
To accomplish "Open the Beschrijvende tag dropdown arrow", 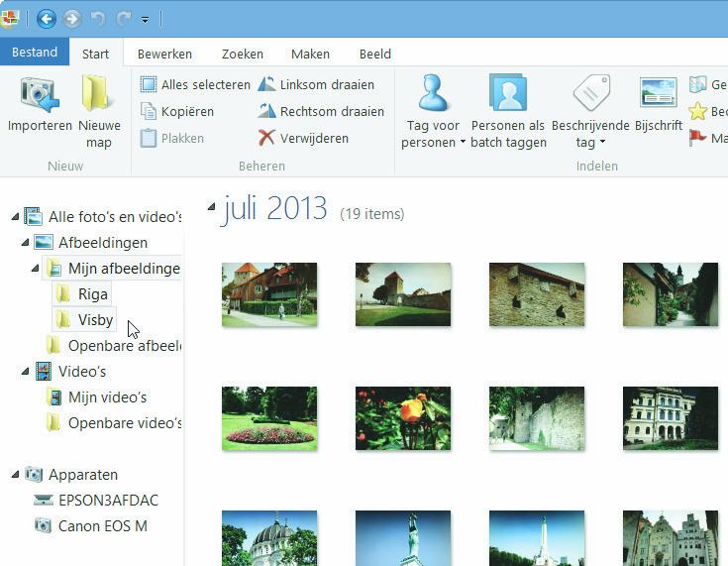I will (602, 142).
